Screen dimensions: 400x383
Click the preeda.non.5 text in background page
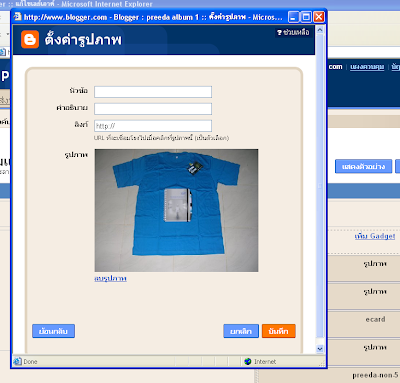coord(375,375)
